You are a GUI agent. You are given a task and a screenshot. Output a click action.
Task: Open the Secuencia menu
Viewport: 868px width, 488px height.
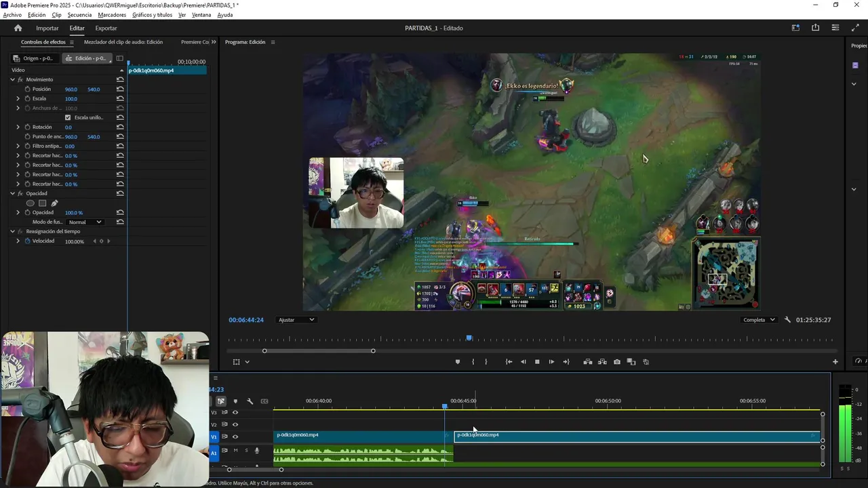(79, 15)
